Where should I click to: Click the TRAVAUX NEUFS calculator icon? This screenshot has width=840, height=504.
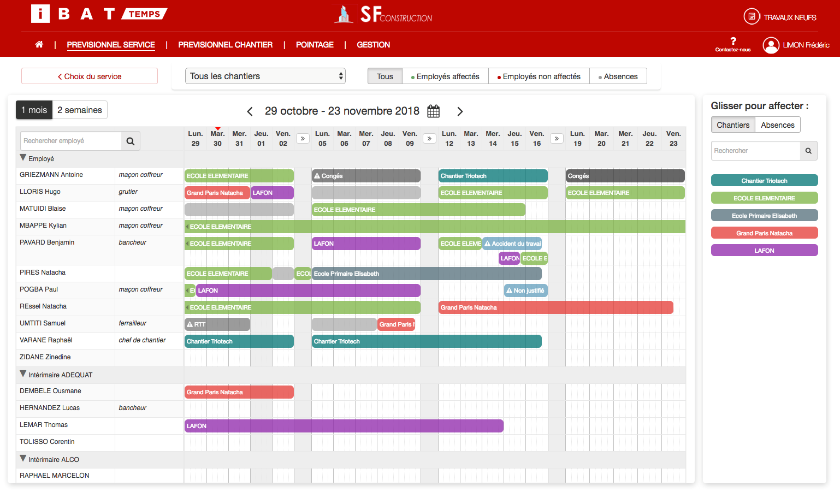point(752,17)
